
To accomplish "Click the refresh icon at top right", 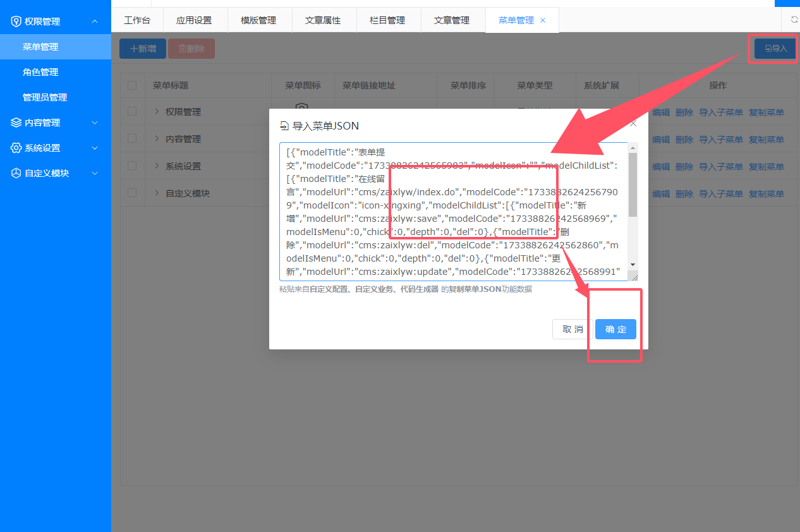I will (794, 20).
